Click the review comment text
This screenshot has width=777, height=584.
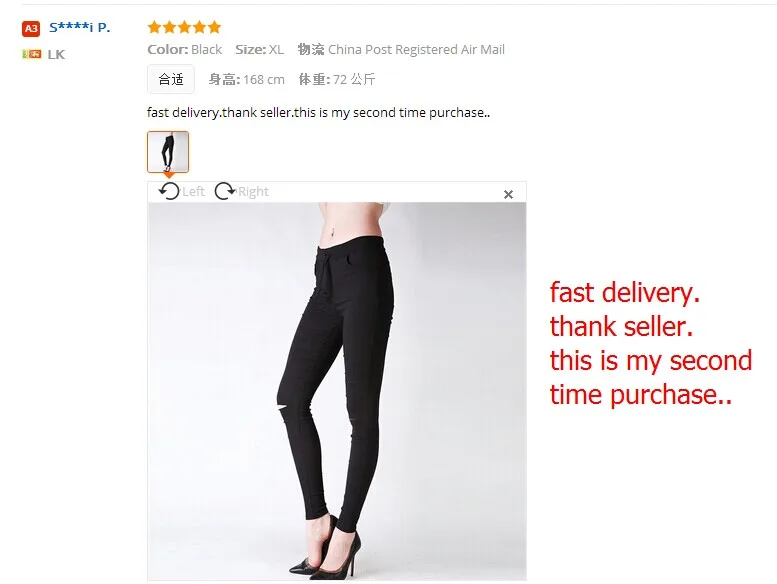[319, 113]
